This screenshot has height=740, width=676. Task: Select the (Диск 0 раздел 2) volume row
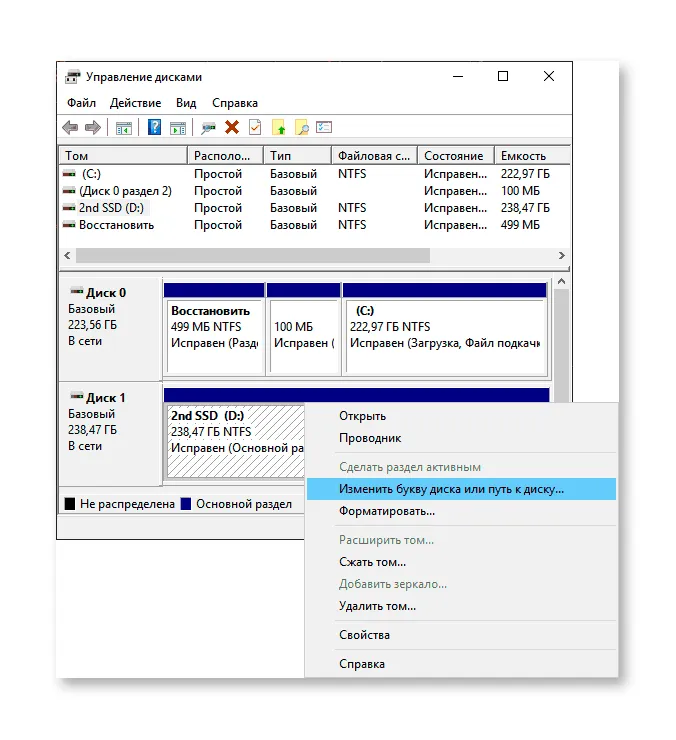coord(315,191)
